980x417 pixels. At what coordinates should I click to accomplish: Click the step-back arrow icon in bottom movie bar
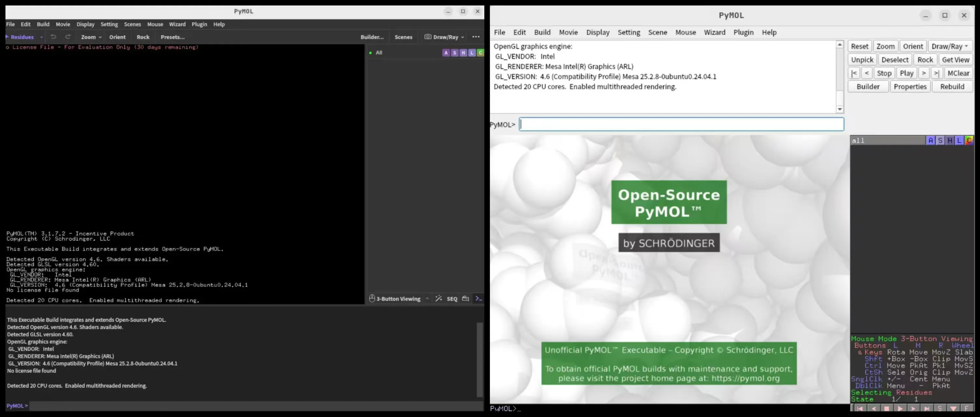(x=873, y=408)
